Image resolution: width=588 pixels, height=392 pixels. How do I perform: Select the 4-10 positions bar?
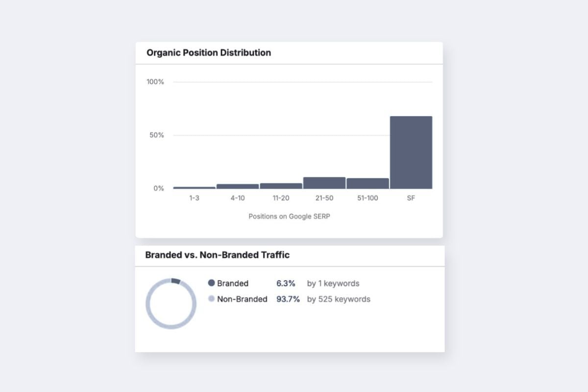[238, 186]
